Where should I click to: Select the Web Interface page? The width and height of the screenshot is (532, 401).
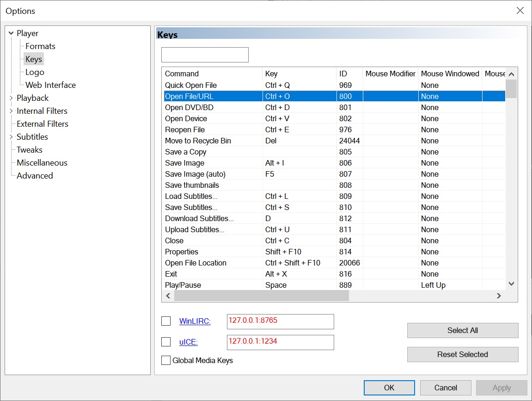(x=49, y=85)
